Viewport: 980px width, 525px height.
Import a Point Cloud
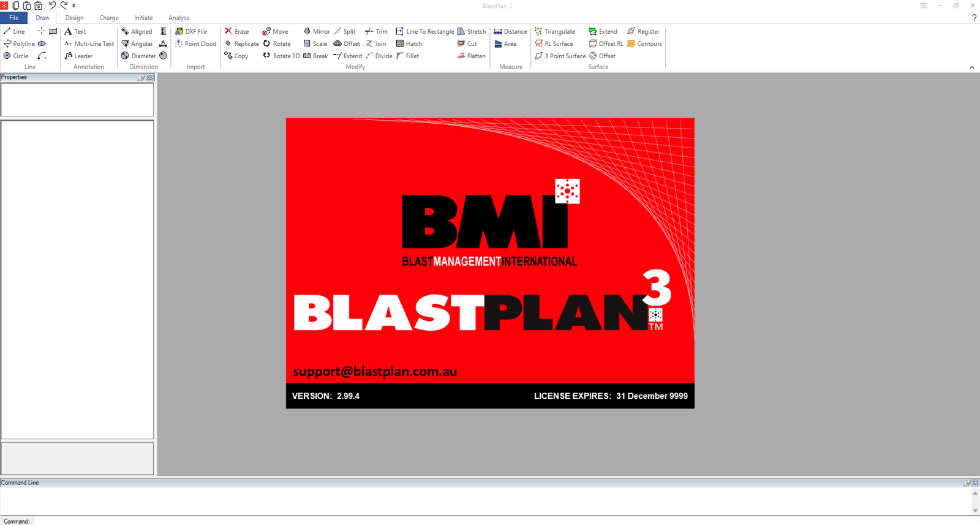click(196, 43)
